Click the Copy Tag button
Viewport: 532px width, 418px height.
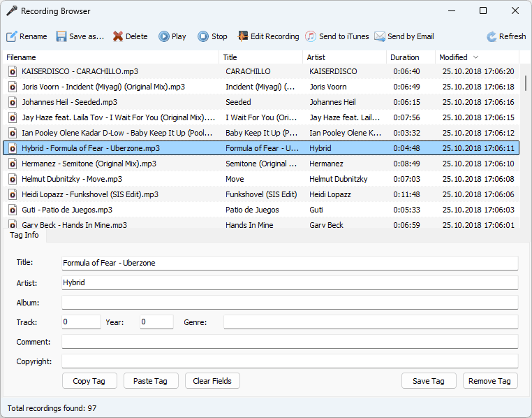[x=89, y=381]
